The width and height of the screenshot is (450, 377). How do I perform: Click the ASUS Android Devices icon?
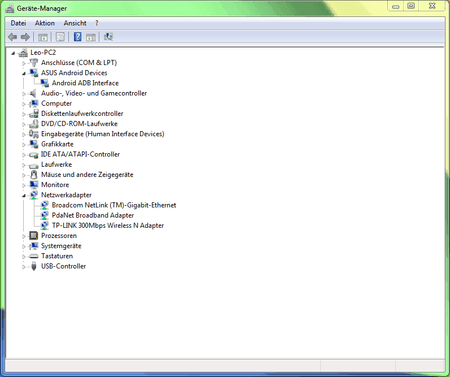point(34,73)
